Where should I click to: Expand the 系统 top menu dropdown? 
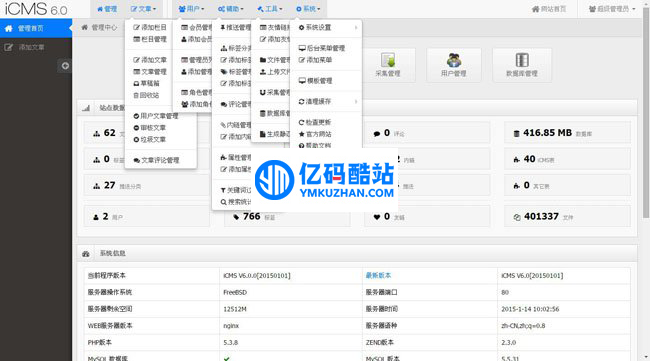(x=308, y=9)
